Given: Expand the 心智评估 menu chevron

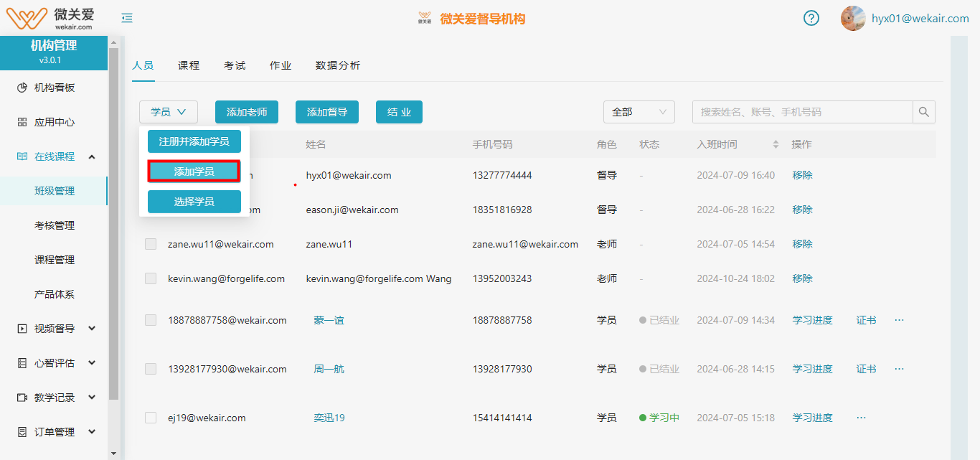Looking at the screenshot, I should (x=92, y=363).
